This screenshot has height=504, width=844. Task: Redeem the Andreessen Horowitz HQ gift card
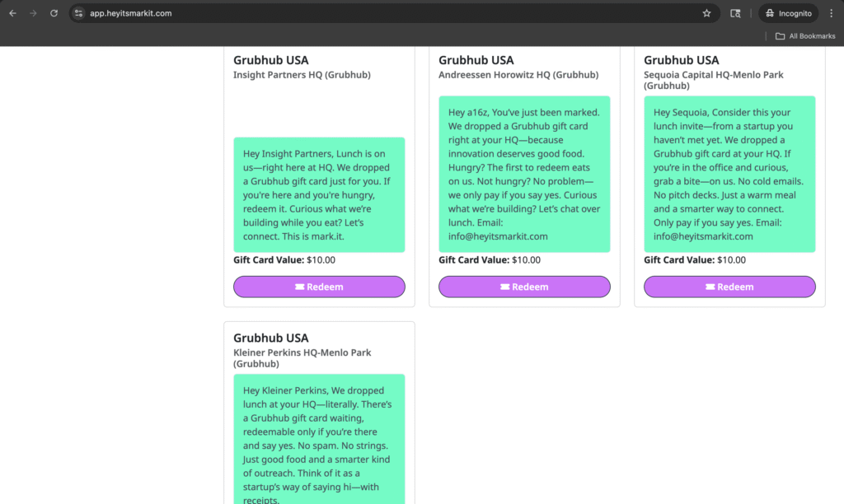pyautogui.click(x=524, y=287)
